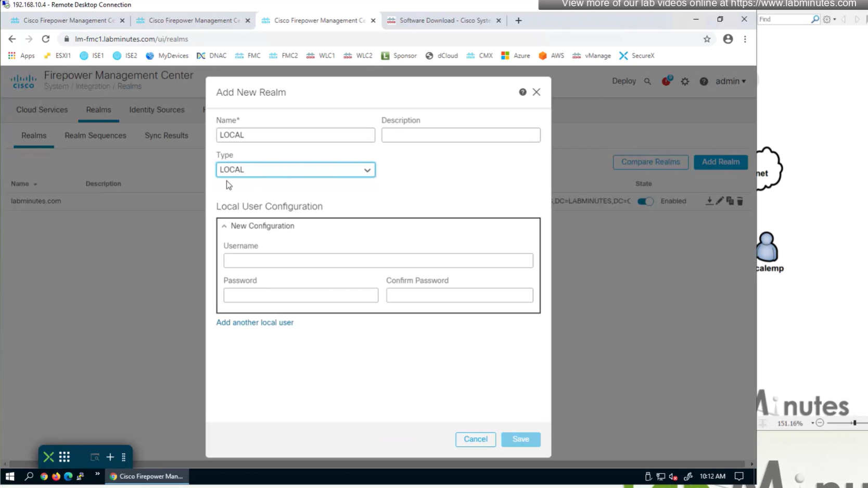Open the admin user dropdown menu

coord(730,81)
